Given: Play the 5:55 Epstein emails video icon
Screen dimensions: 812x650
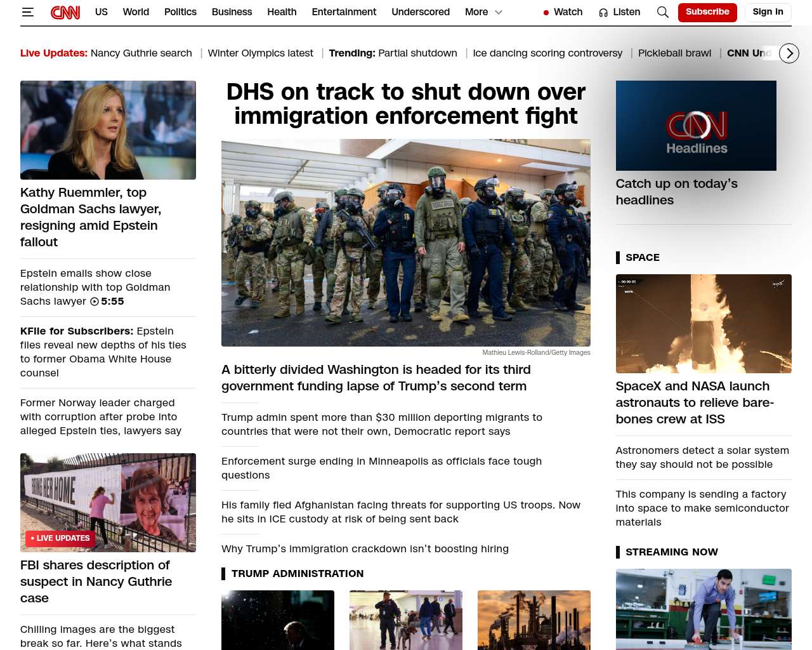Looking at the screenshot, I should pyautogui.click(x=95, y=302).
